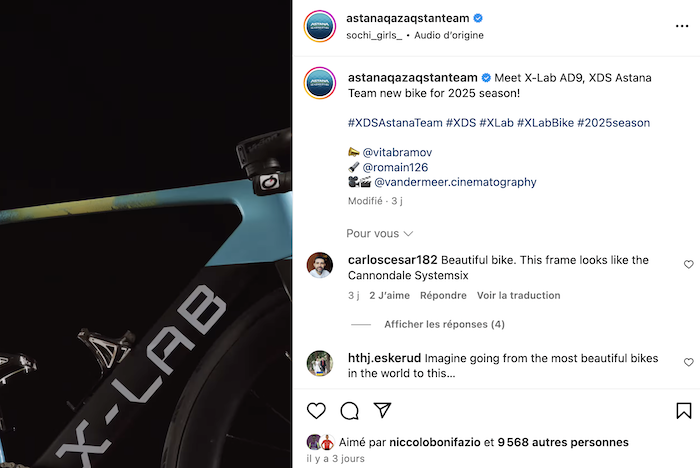Viewport: 700px width, 468px height.
Task: Like carloscesar182's comment
Action: coord(688,264)
